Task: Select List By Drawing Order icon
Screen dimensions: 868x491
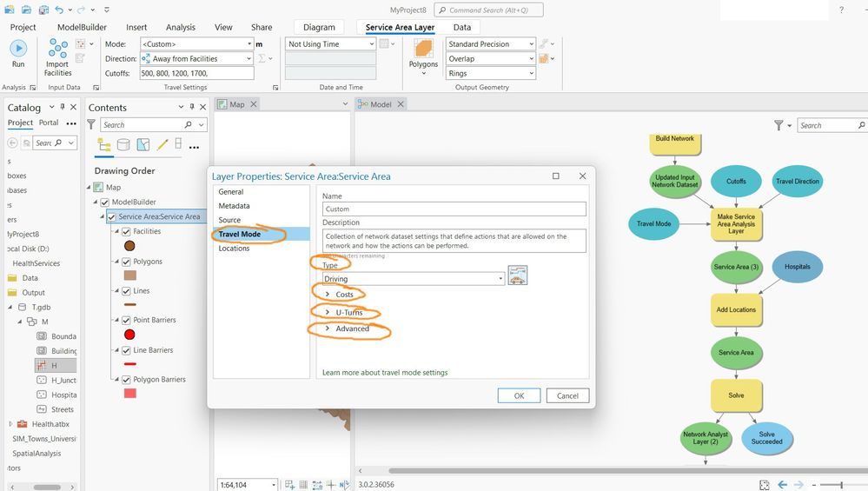Action: click(104, 145)
